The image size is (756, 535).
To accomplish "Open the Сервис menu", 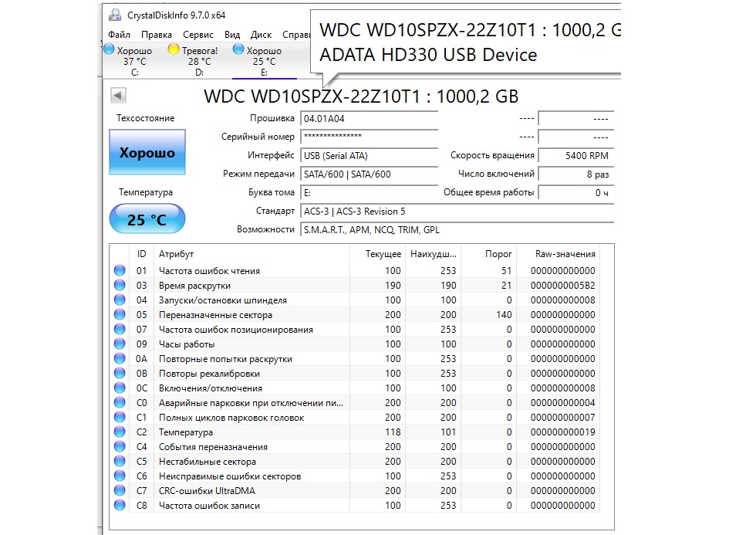I will tap(198, 35).
